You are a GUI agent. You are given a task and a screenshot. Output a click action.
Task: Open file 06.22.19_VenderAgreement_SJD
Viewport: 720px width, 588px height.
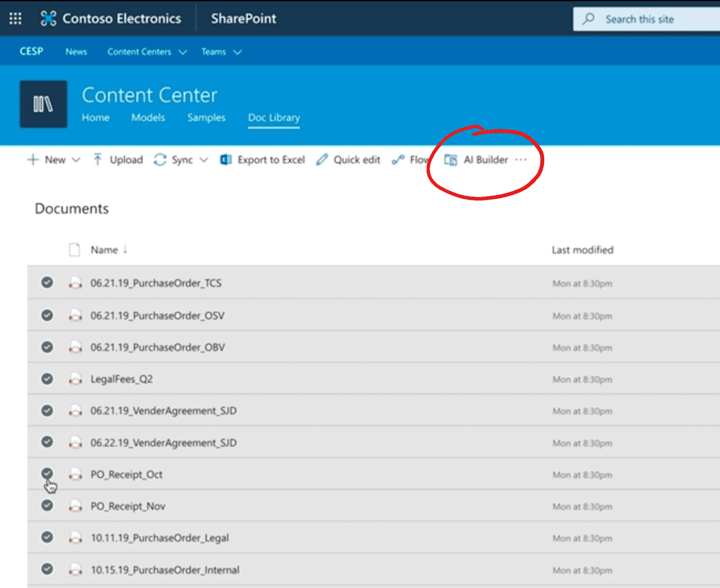pos(164,442)
